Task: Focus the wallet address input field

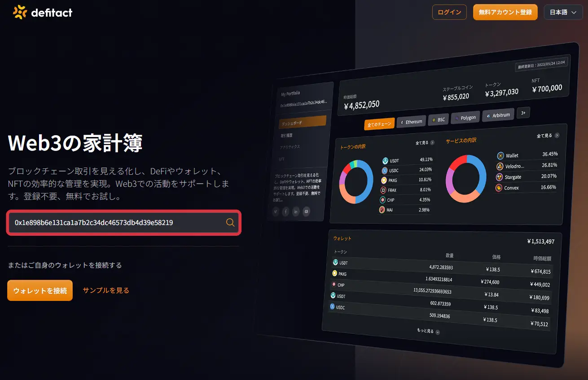Action: pyautogui.click(x=124, y=222)
